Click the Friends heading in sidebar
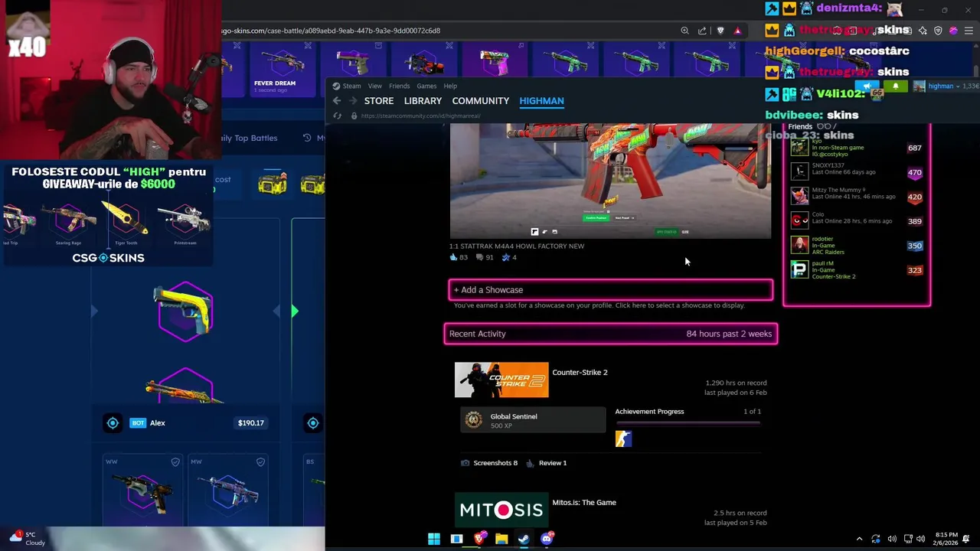 [x=800, y=126]
